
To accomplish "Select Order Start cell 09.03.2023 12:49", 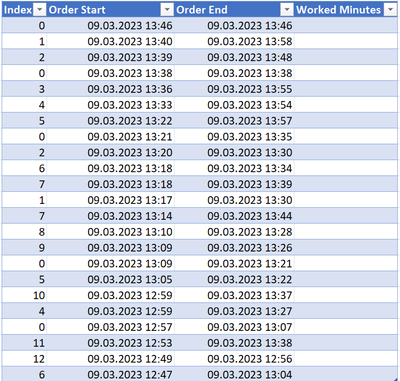I will pyautogui.click(x=110, y=359).
